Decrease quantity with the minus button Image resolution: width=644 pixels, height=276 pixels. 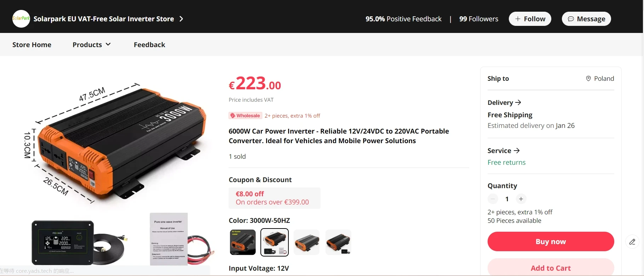tap(493, 199)
